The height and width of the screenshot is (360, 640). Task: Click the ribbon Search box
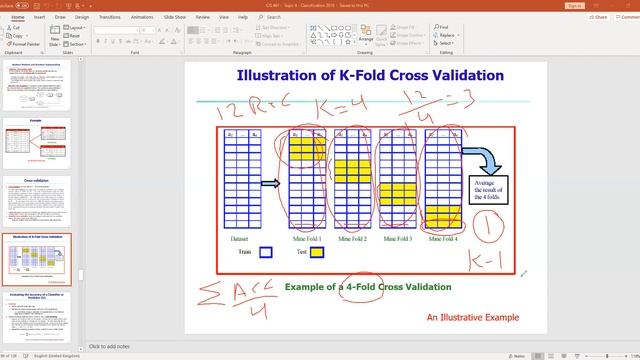[x=270, y=17]
